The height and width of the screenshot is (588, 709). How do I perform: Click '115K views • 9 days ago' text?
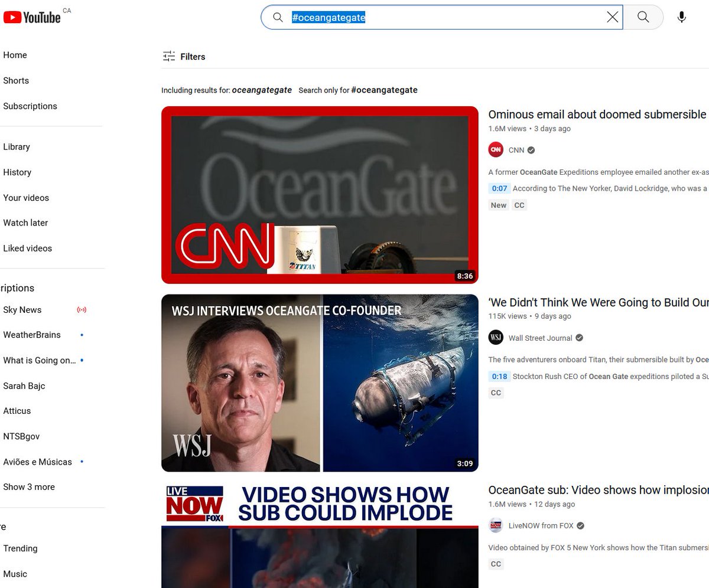coord(529,316)
